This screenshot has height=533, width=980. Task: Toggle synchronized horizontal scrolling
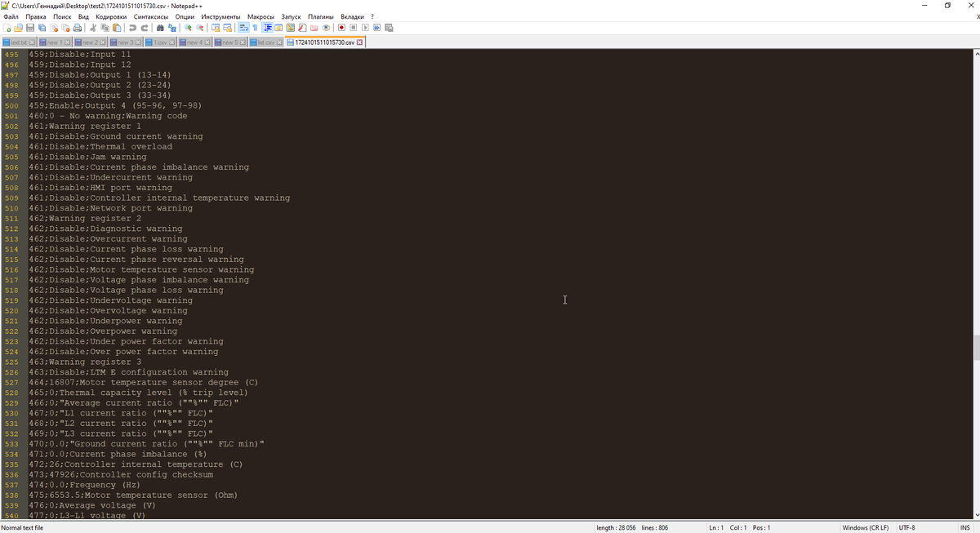pyautogui.click(x=227, y=27)
